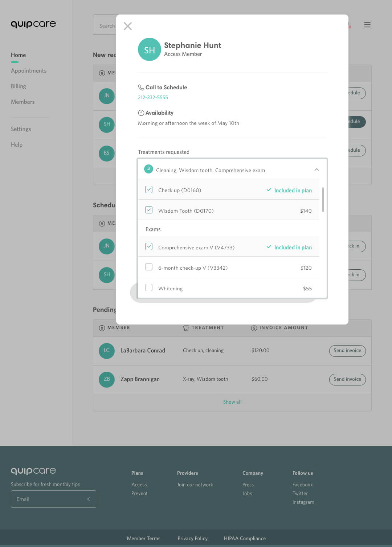Click the footer quipcare logo

[33, 471]
